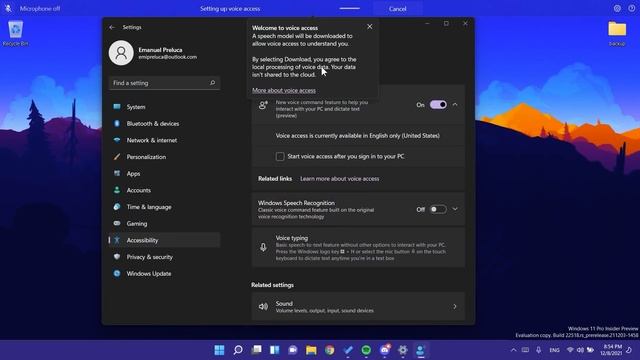The width and height of the screenshot is (640, 360).
Task: Select Privacy & security in sidebar
Action: [164, 257]
